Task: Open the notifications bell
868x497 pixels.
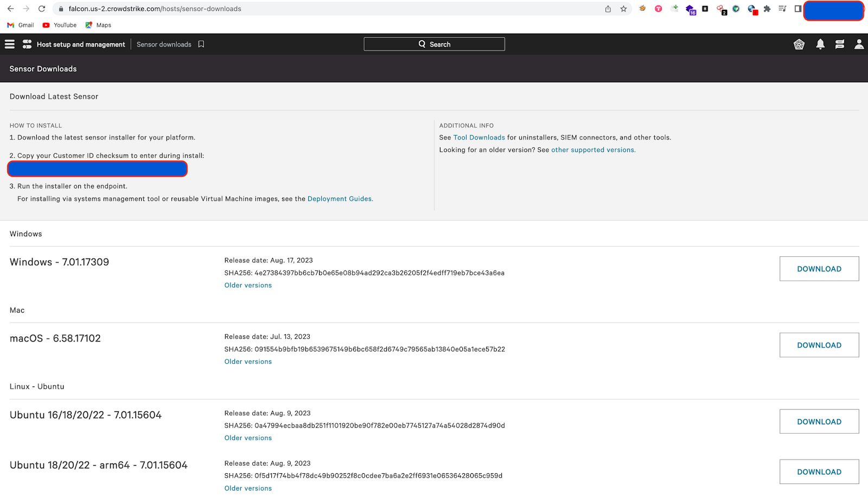Action: click(820, 44)
